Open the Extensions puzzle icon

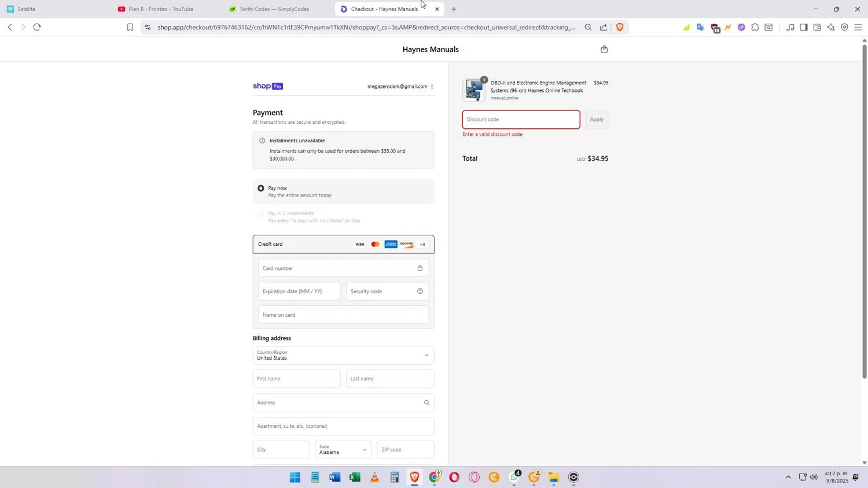(755, 27)
